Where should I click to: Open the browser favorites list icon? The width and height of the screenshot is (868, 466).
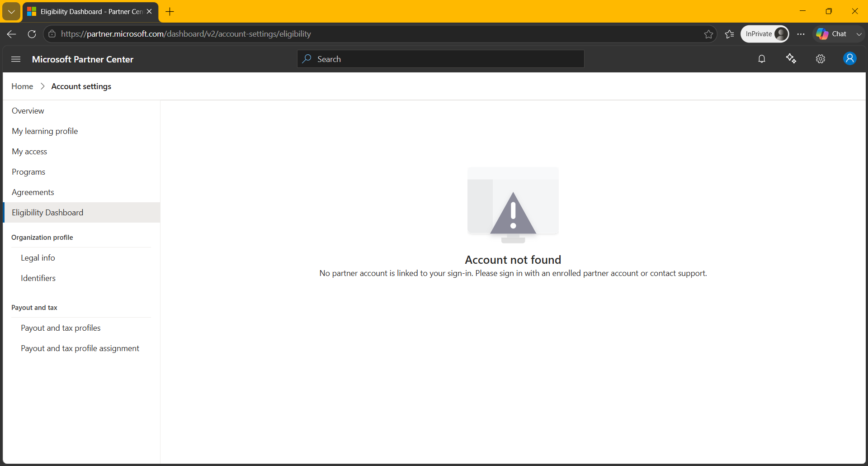tap(729, 34)
